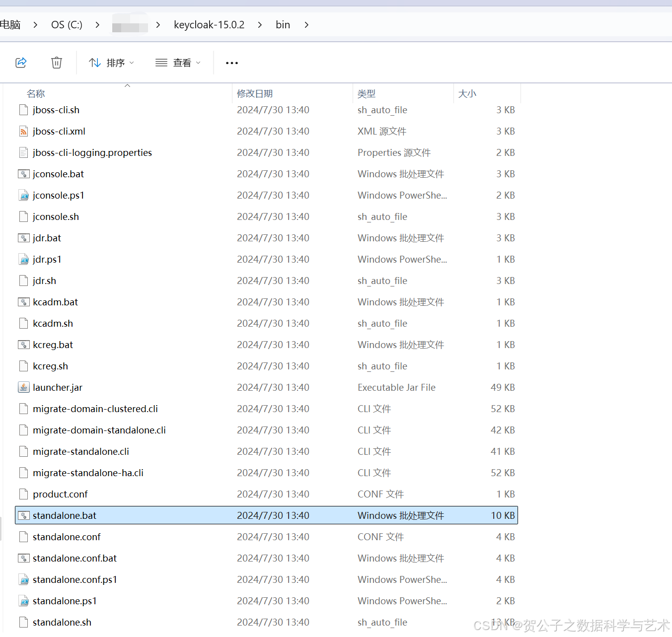The height and width of the screenshot is (637, 672).
Task: Select the jdr.bat file icon
Action: [23, 238]
